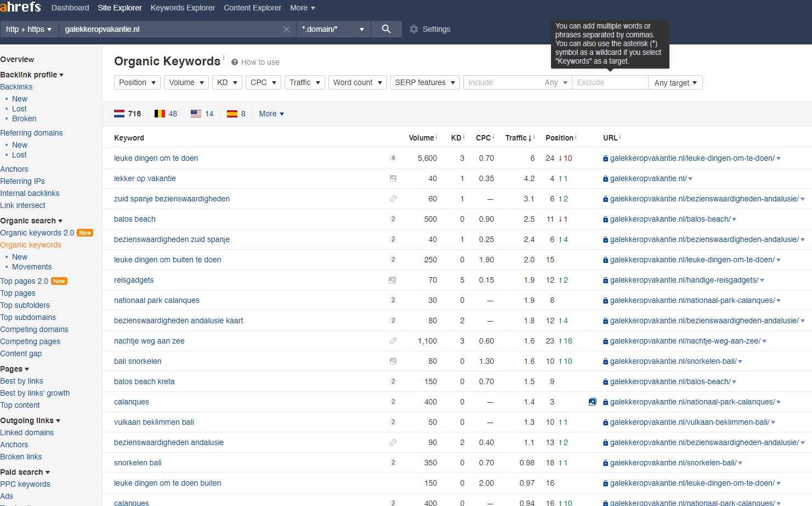Open the *.domain/* mode dropdown
This screenshot has height=506, width=812.
[333, 29]
